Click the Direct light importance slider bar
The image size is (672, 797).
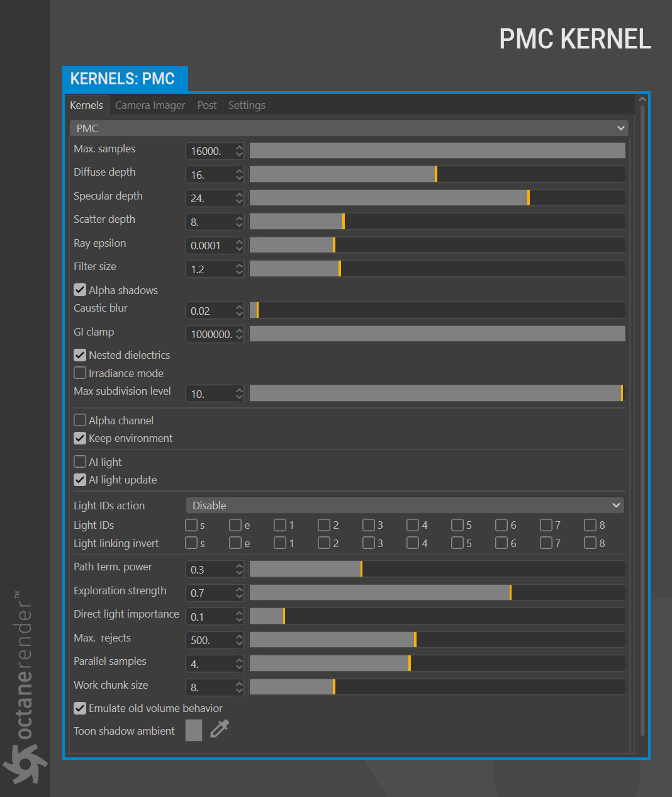pyautogui.click(x=437, y=616)
